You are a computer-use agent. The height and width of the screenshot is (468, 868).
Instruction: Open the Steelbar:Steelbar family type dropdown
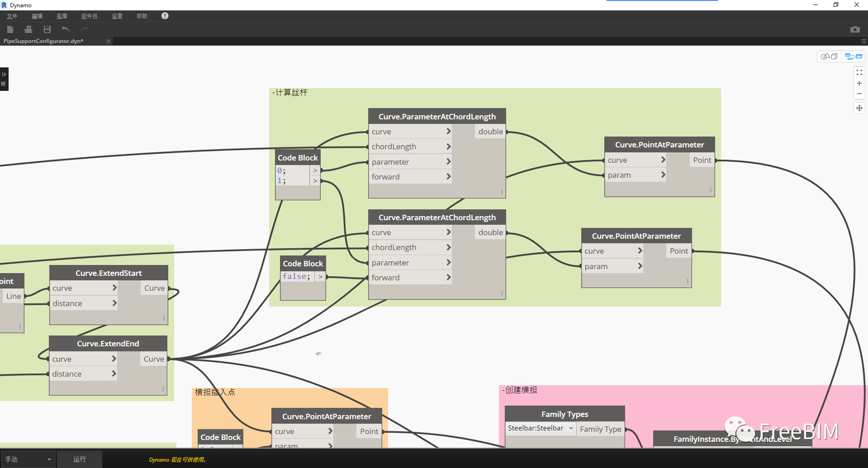(x=541, y=428)
